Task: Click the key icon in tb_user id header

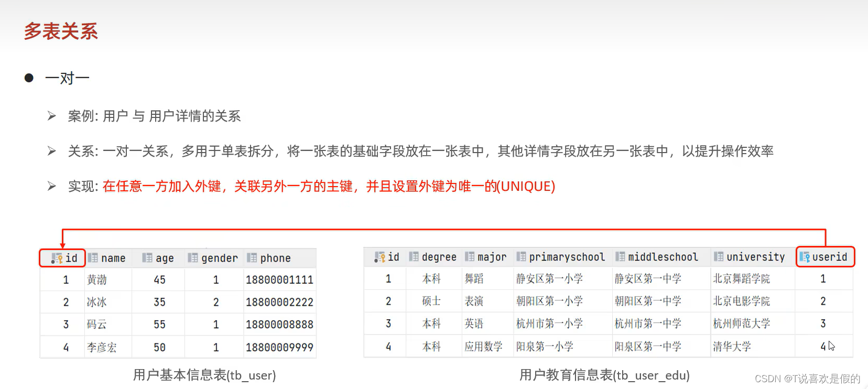Action: click(57, 258)
